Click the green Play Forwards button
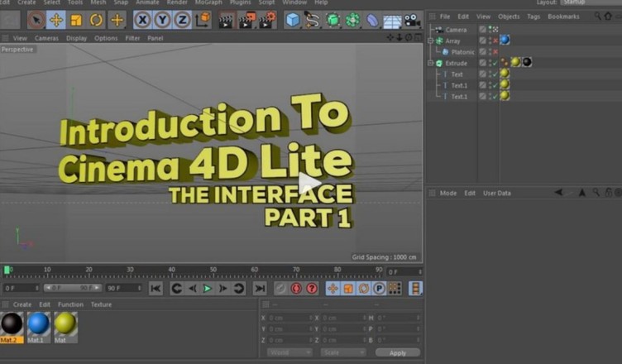Viewport: 622px width, 364px height. point(207,289)
